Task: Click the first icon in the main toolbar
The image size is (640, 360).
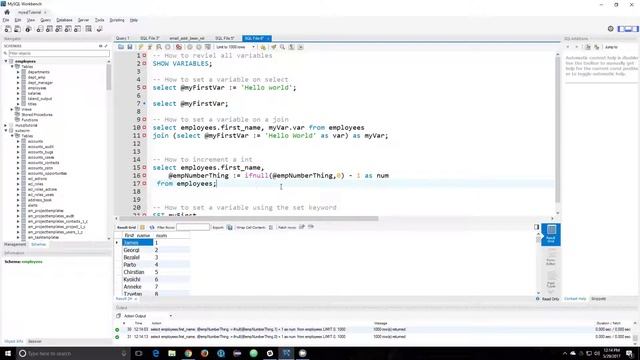Action: (8, 29)
